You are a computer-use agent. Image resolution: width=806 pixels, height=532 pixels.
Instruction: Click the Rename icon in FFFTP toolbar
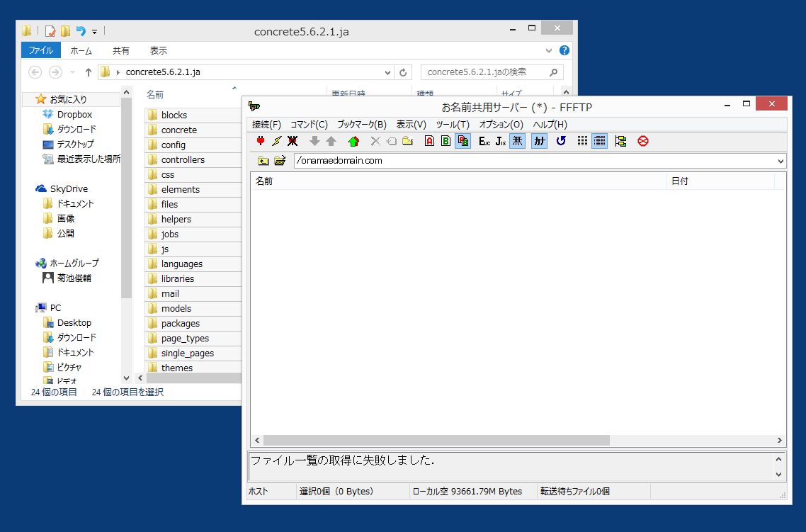coord(391,141)
